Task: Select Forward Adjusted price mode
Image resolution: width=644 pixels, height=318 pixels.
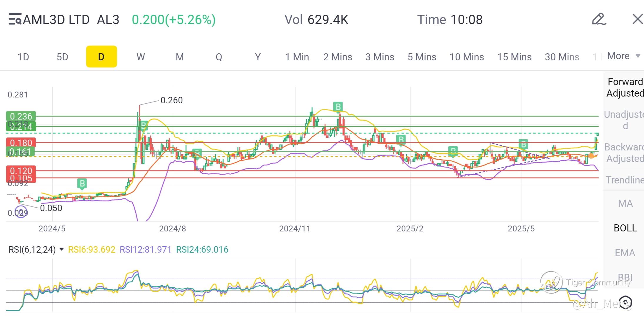Action: point(625,87)
